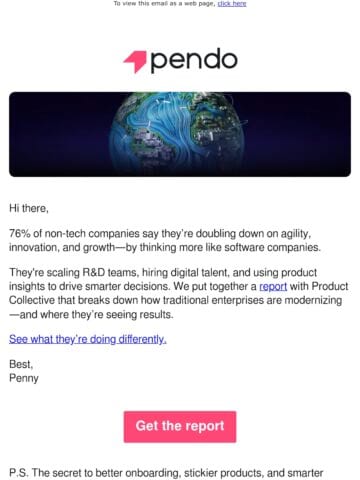This screenshot has width=360, height=480.
Task: Follow the inline 'report' hyperlink
Action: tap(273, 286)
